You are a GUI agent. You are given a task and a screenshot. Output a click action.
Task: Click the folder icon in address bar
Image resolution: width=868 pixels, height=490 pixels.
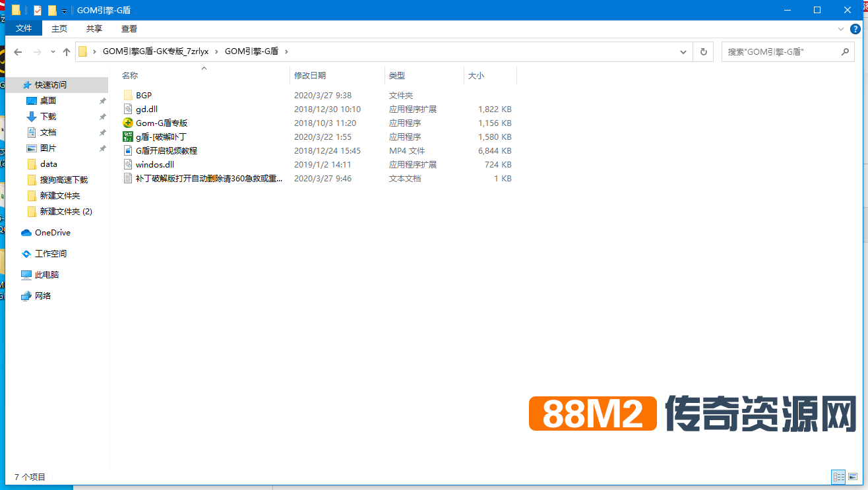pyautogui.click(x=83, y=51)
